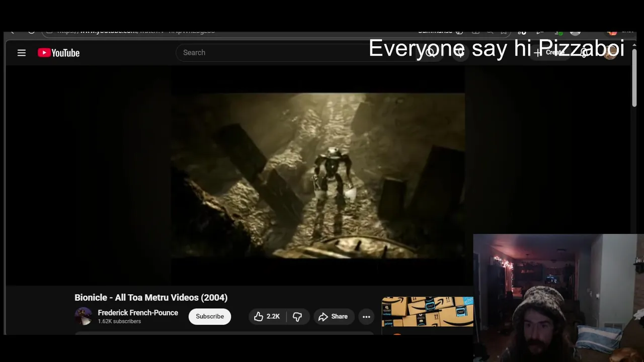
Task: Like the video with 2.2K likes
Action: point(267,316)
